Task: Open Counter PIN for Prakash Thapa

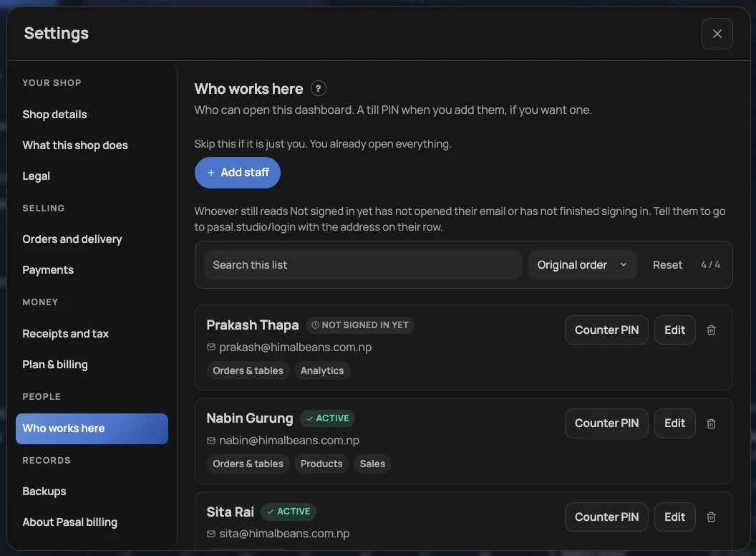Action: click(x=606, y=330)
